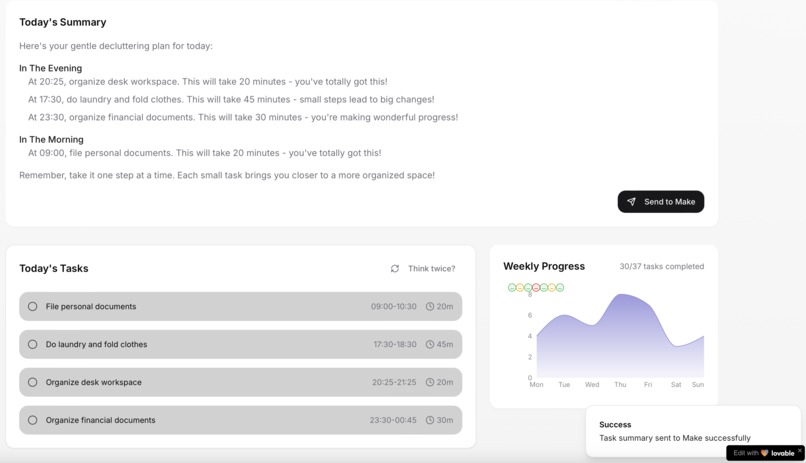Viewport: 806px width, 463px height.
Task: Click the clock icon beside 30m
Action: tap(430, 420)
